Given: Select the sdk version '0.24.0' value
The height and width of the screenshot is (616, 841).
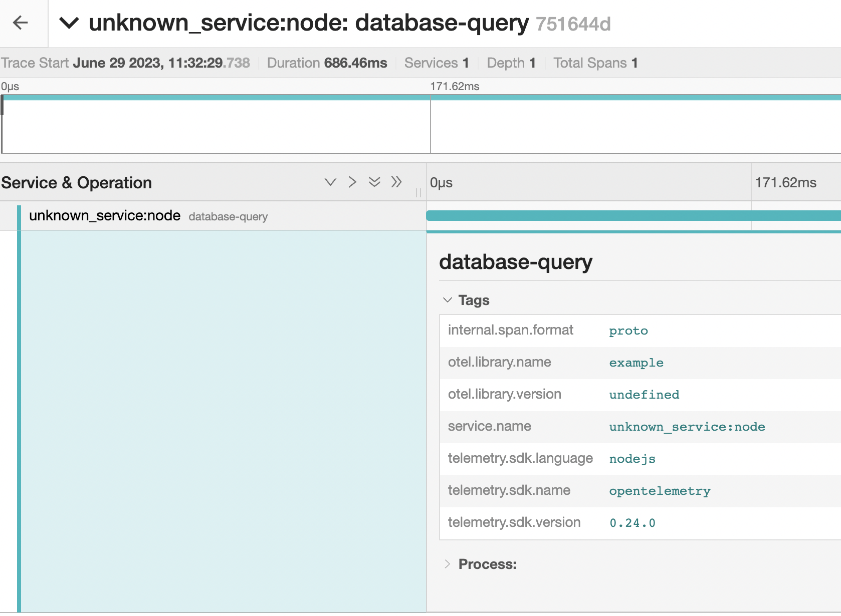Looking at the screenshot, I should click(632, 523).
